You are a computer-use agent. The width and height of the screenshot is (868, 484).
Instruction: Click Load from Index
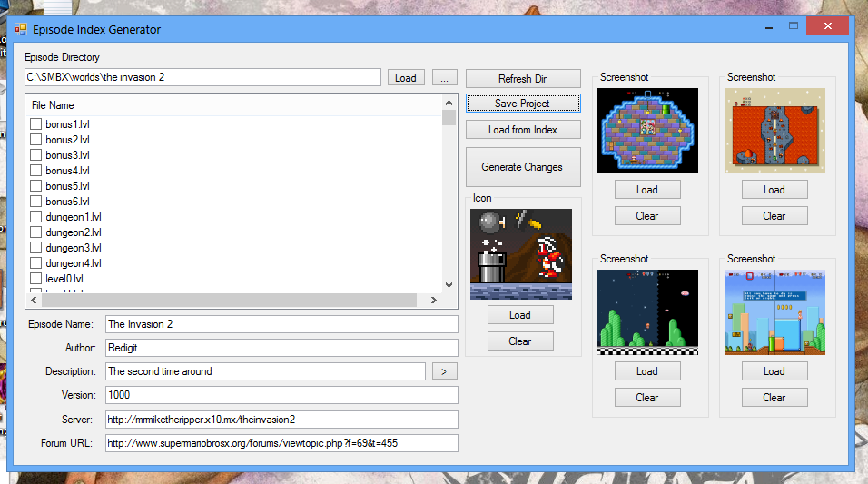pos(523,130)
